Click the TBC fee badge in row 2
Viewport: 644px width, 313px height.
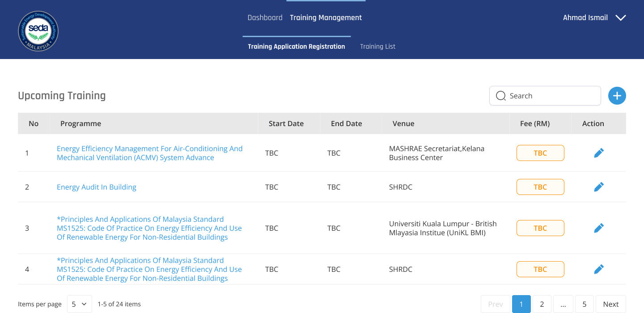(x=540, y=187)
